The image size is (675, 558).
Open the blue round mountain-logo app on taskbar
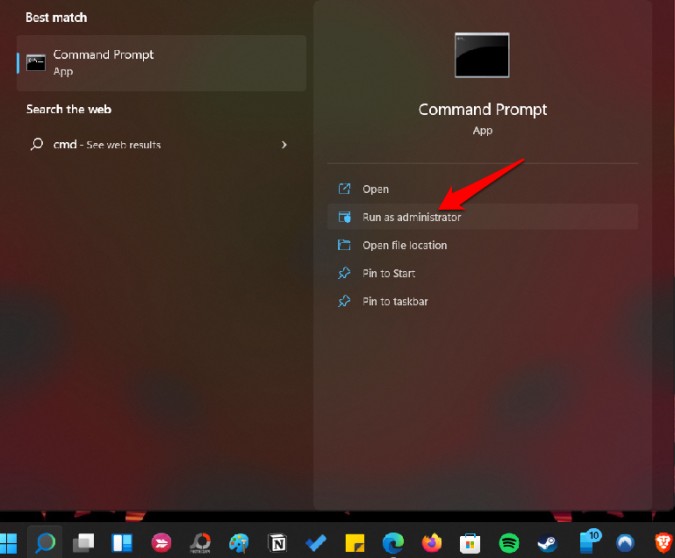[625, 543]
